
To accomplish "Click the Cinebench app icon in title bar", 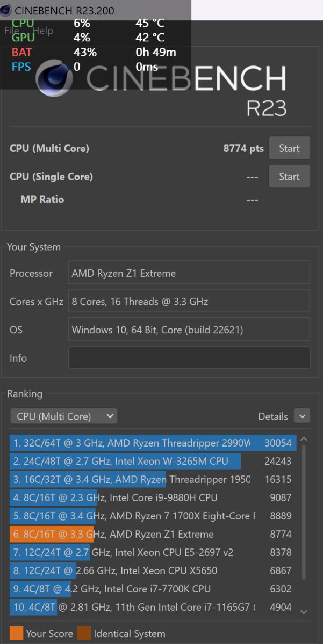I will [6, 10].
